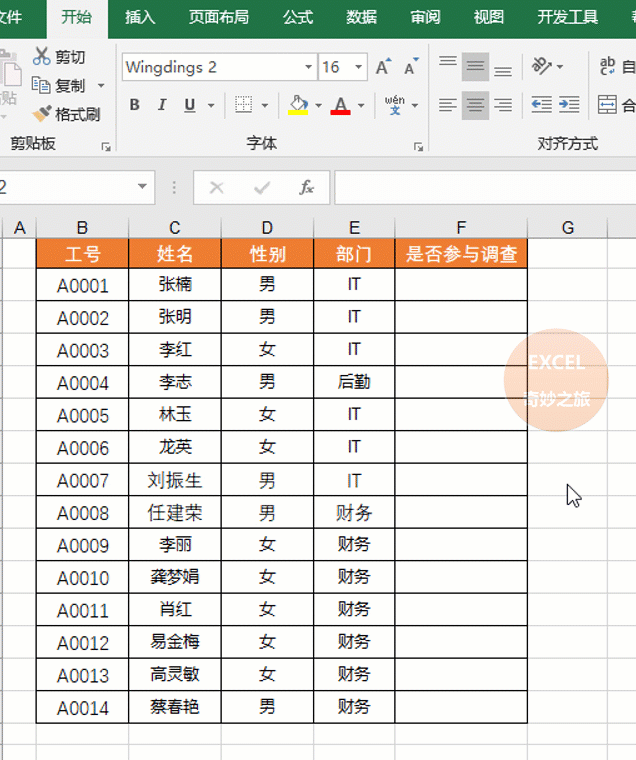This screenshot has width=636, height=760.
Task: Click in the formula bar input
Action: [x=485, y=187]
